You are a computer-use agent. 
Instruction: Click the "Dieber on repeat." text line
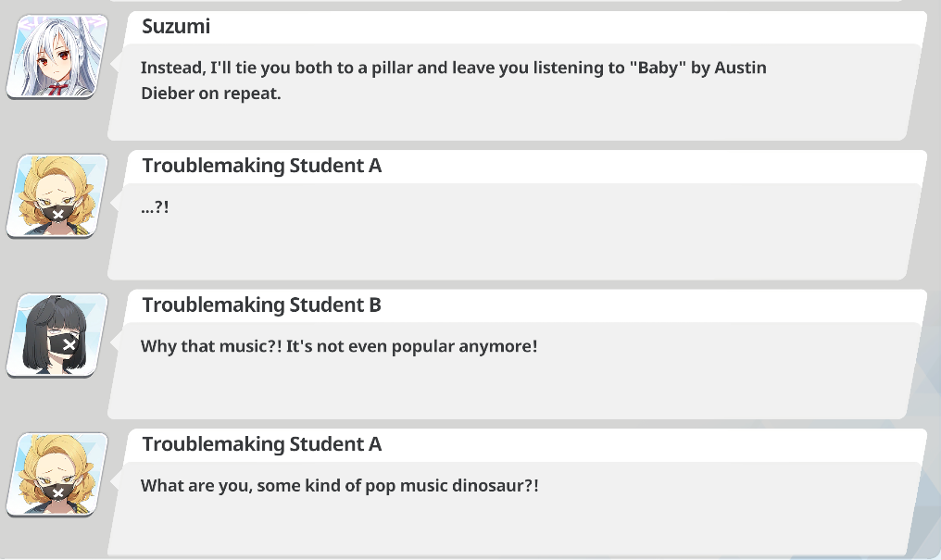click(x=210, y=93)
